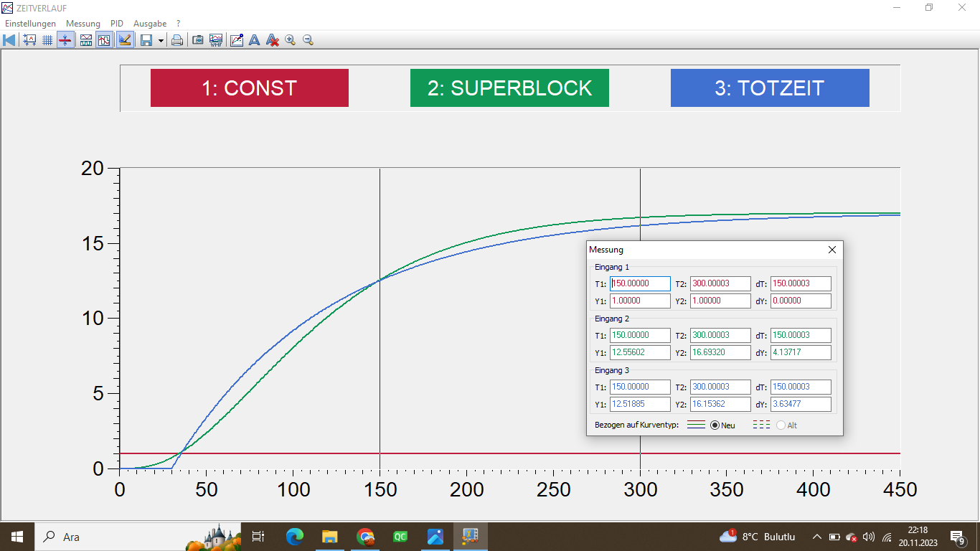Add a text label with the A icon
The height and width of the screenshot is (551, 980).
[x=254, y=40]
